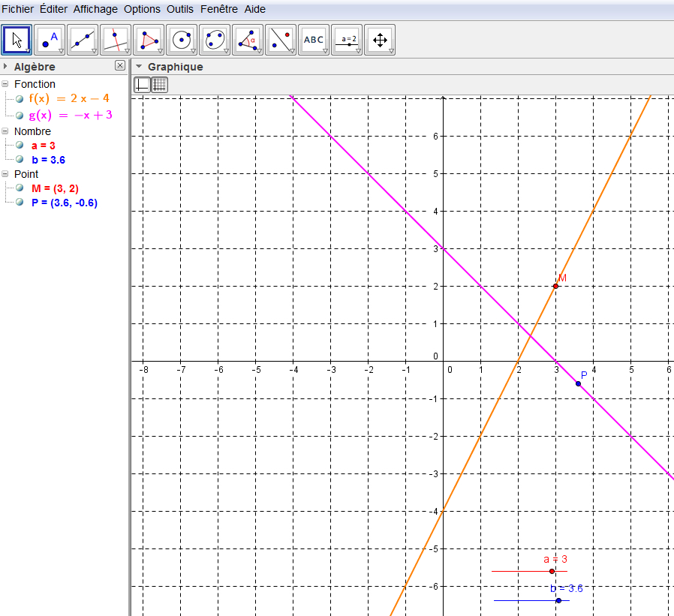Toggle visibility of number b = 3.6
674x616 pixels.
(20, 159)
